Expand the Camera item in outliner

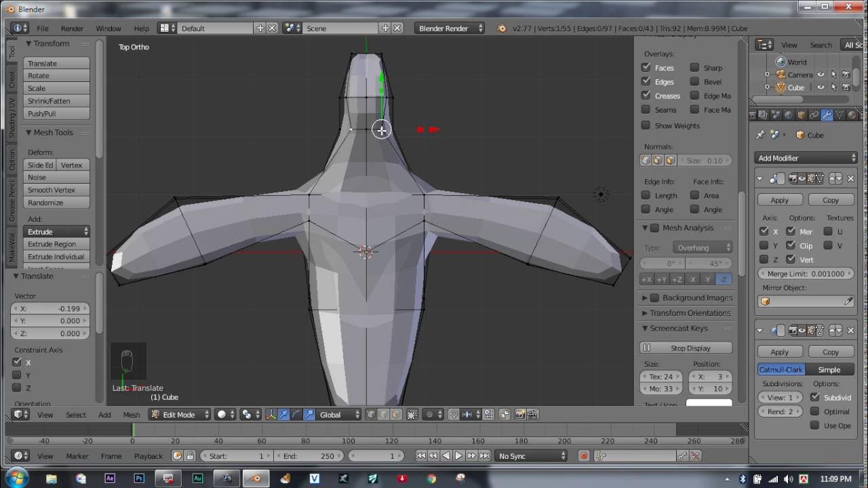point(768,75)
